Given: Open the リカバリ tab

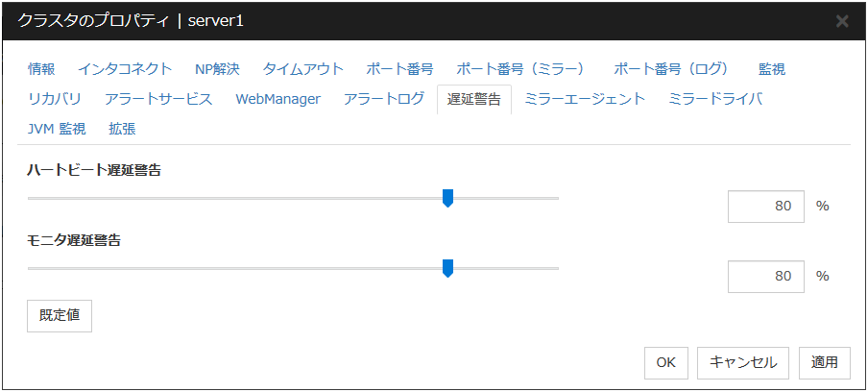Looking at the screenshot, I should (55, 99).
